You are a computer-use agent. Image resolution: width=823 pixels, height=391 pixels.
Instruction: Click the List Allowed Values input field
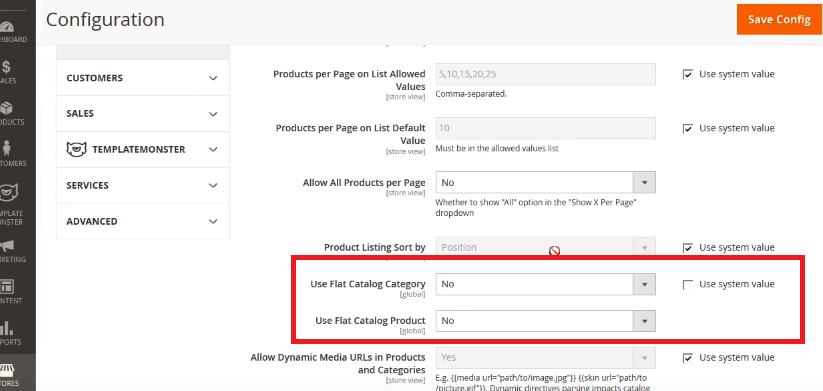point(545,74)
